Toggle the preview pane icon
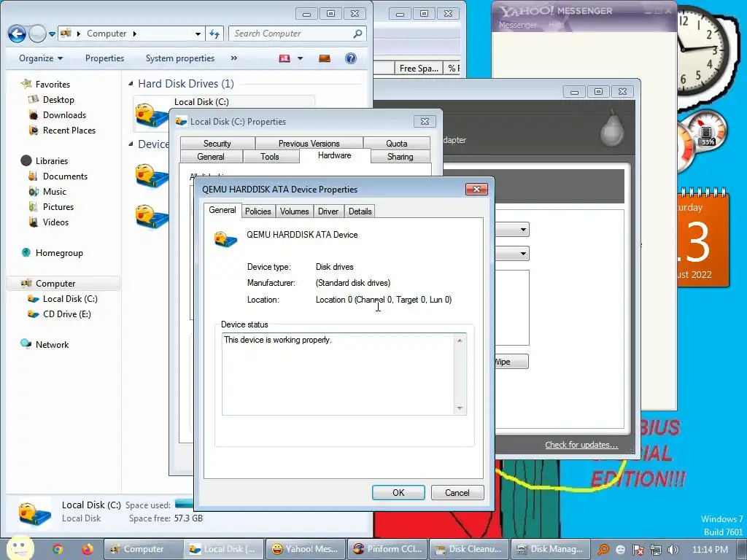The height and width of the screenshot is (560, 747). 325,58
